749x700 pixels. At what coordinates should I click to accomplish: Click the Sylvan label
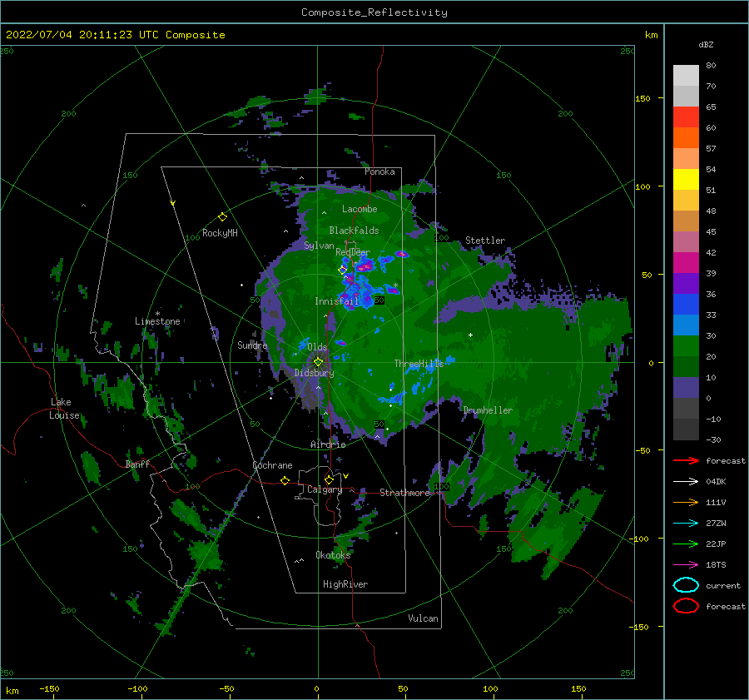319,246
